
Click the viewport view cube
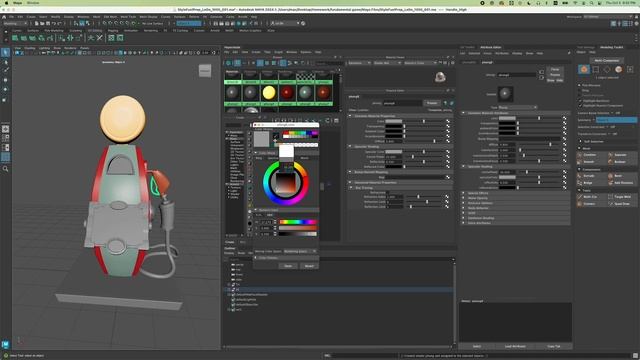click(x=205, y=71)
